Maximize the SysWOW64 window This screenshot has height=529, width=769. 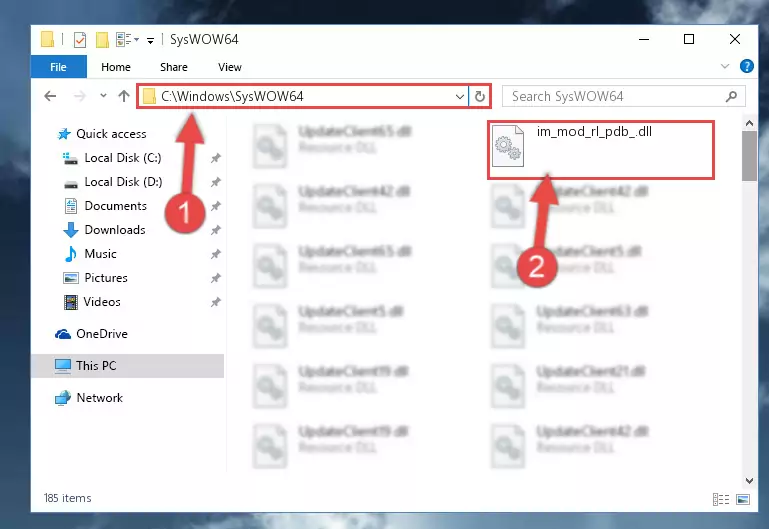tap(689, 39)
